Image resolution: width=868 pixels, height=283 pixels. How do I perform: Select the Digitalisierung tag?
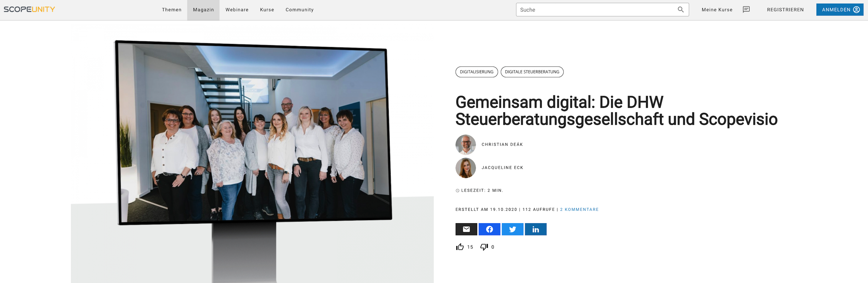pos(477,72)
